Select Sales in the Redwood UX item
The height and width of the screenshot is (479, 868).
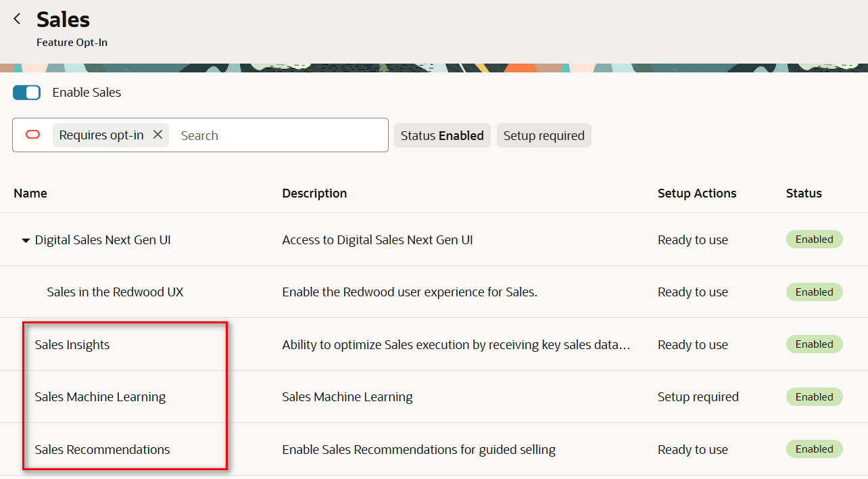point(115,292)
